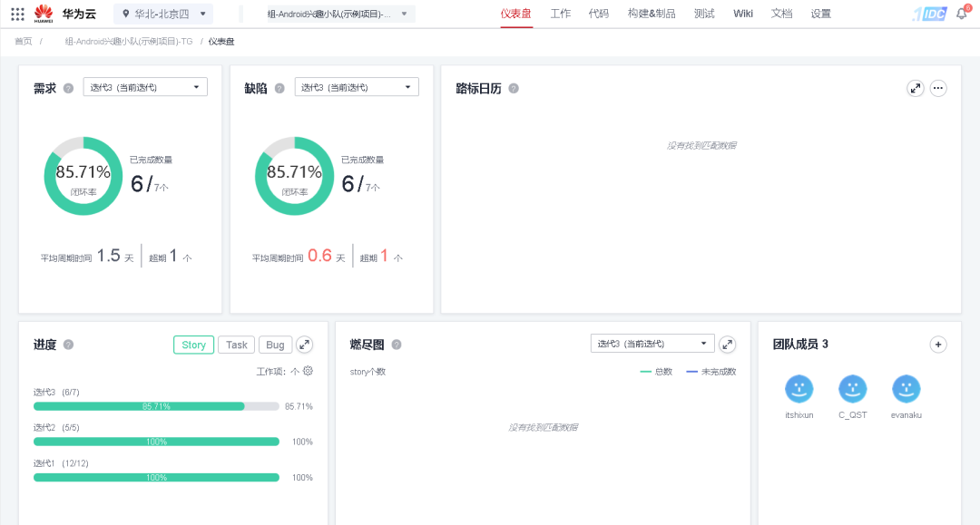Click 迭代3 progress bar
This screenshot has width=980, height=525.
tap(156, 406)
